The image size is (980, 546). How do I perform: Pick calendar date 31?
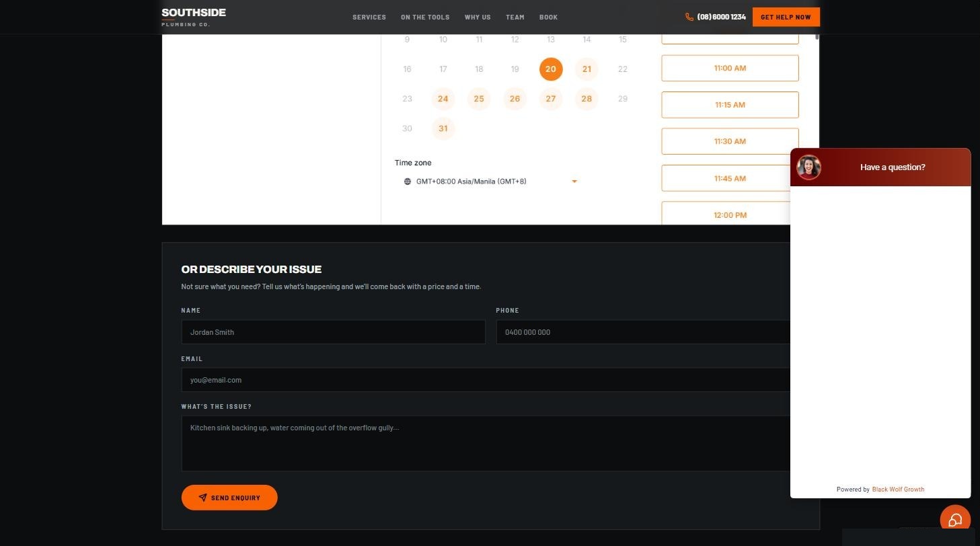click(x=443, y=128)
